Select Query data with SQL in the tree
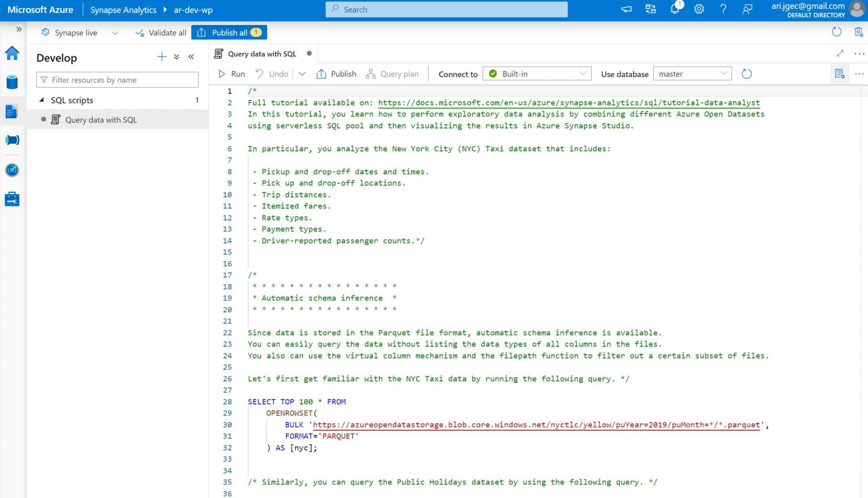This screenshot has width=868, height=498. 101,120
